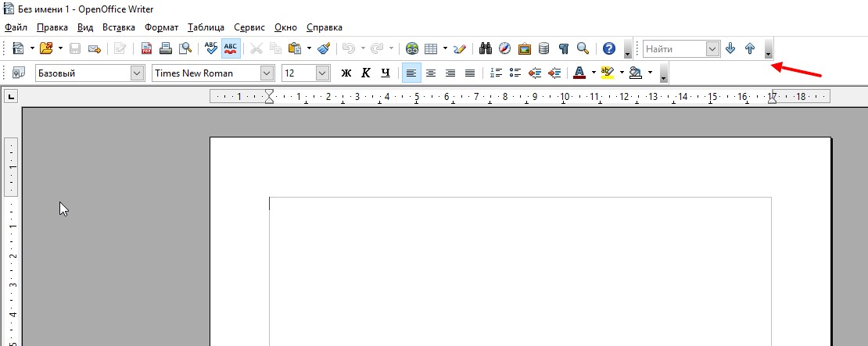Viewport: 868px width, 346px height.
Task: Open the Gallery picture icon
Action: point(525,48)
